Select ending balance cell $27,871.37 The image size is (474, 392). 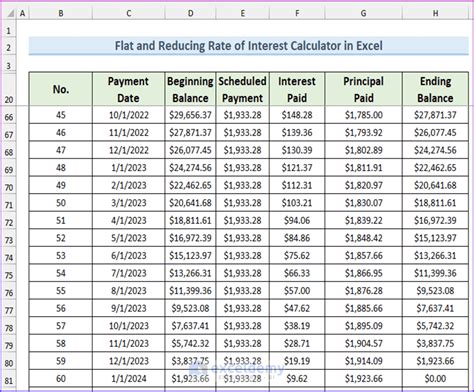point(435,115)
